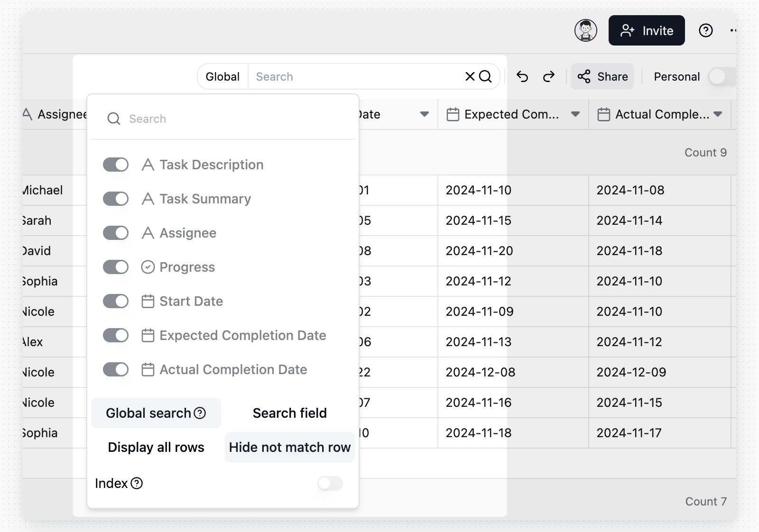This screenshot has height=532, width=759.
Task: Toggle off Task Description field
Action: coord(116,165)
